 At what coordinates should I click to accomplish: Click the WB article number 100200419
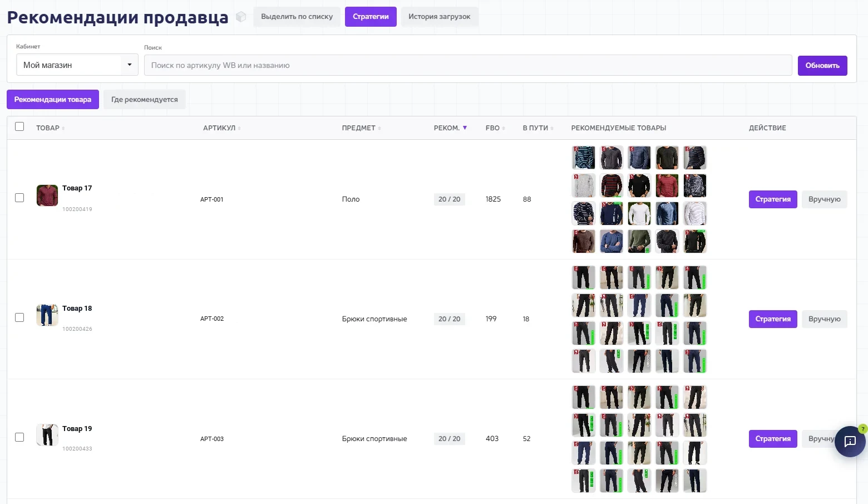tap(77, 209)
